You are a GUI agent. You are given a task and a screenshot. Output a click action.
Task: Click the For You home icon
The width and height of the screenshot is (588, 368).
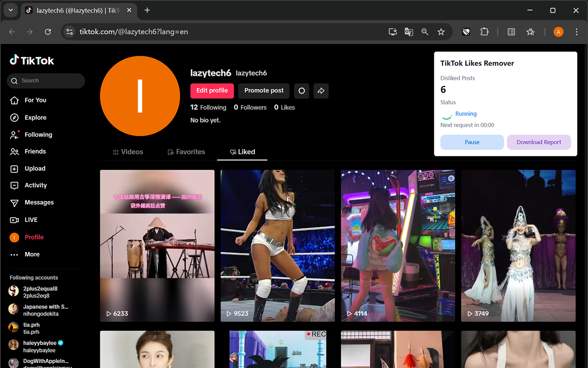(15, 100)
